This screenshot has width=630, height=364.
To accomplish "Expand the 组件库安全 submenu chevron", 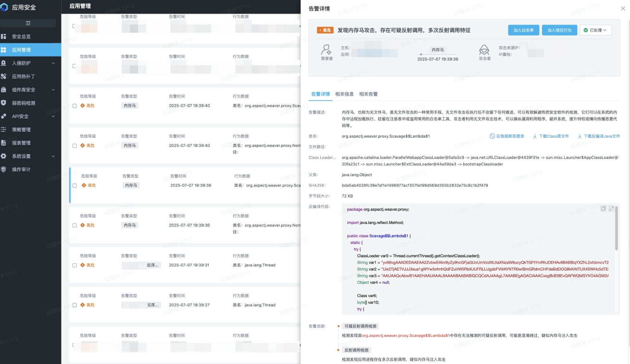I will click(x=53, y=89).
